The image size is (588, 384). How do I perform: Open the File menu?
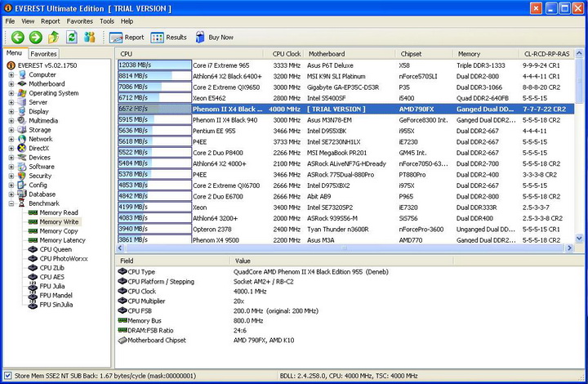[10, 21]
